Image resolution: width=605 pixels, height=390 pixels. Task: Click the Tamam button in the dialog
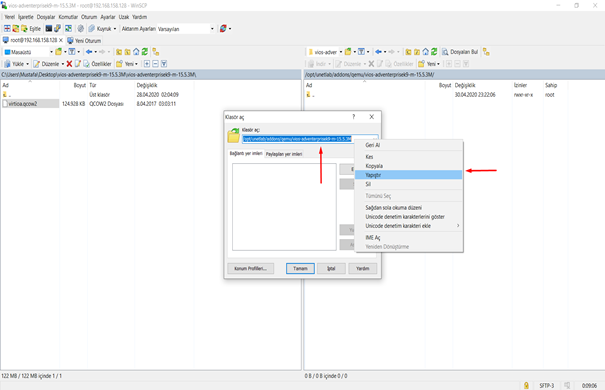[x=300, y=268]
